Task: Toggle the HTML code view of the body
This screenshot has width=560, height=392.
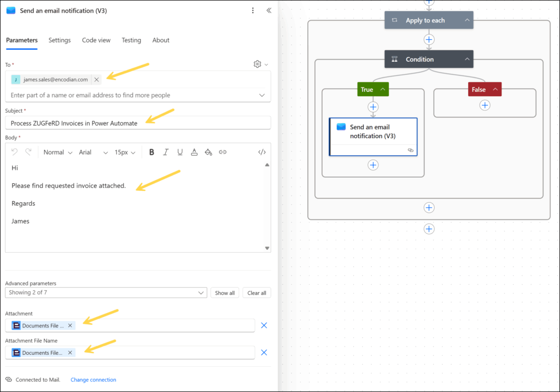Action: tap(262, 152)
